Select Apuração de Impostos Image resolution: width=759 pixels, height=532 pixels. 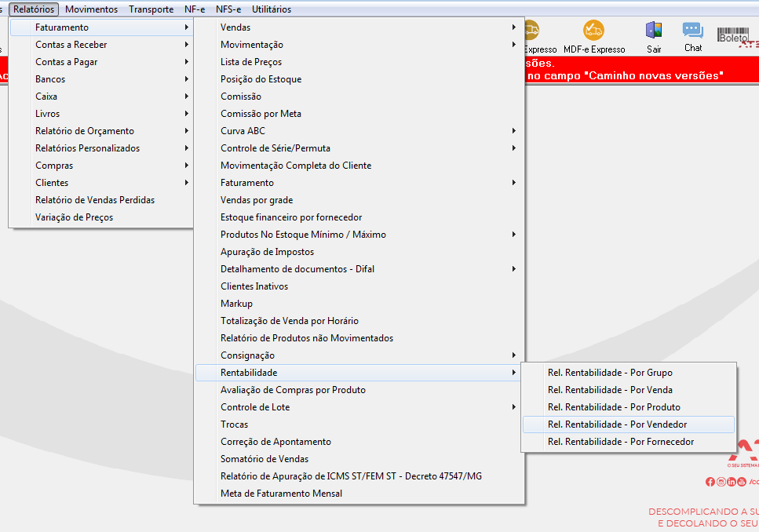359,252
